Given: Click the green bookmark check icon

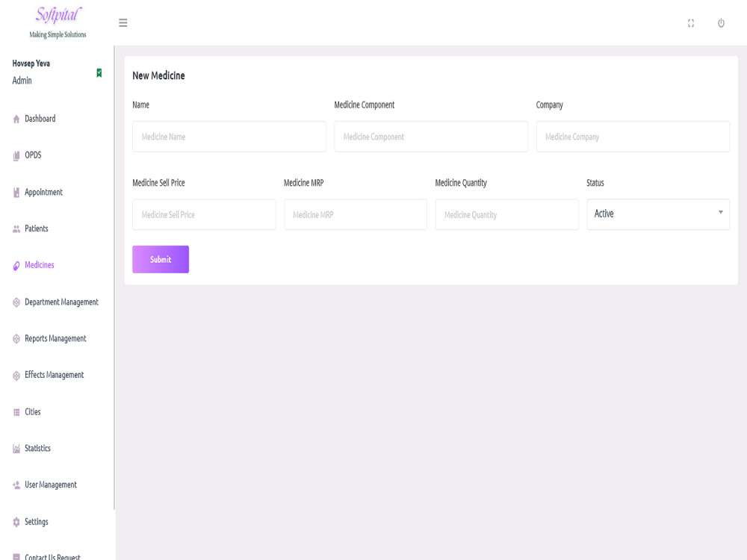Looking at the screenshot, I should tap(99, 73).
